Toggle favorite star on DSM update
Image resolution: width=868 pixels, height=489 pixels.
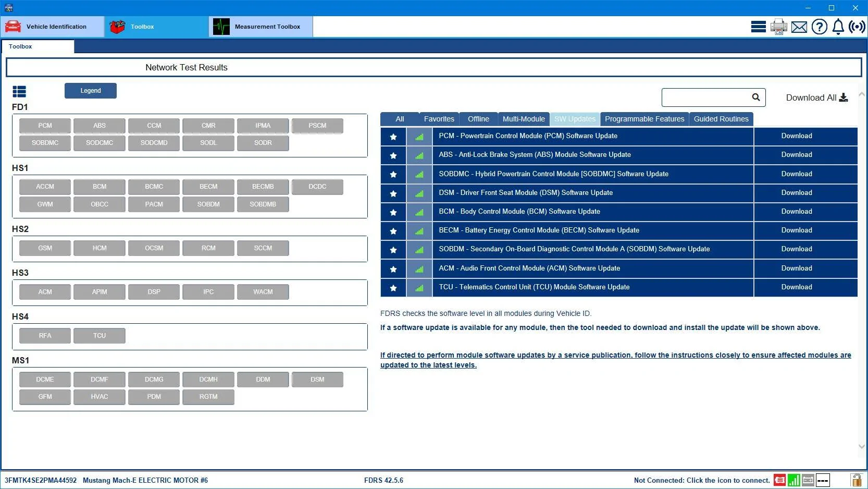393,193
